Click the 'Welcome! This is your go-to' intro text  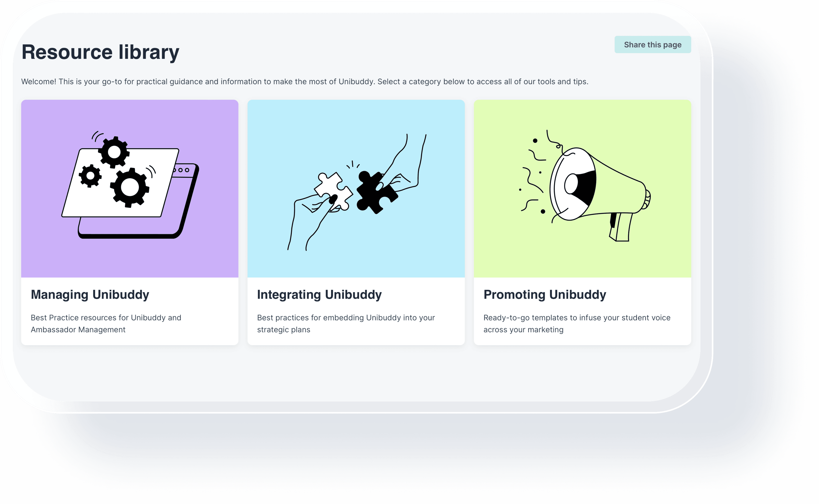click(x=304, y=82)
